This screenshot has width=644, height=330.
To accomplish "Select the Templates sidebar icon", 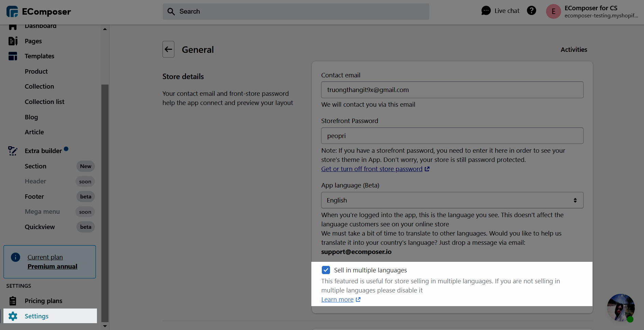I will 13,56.
